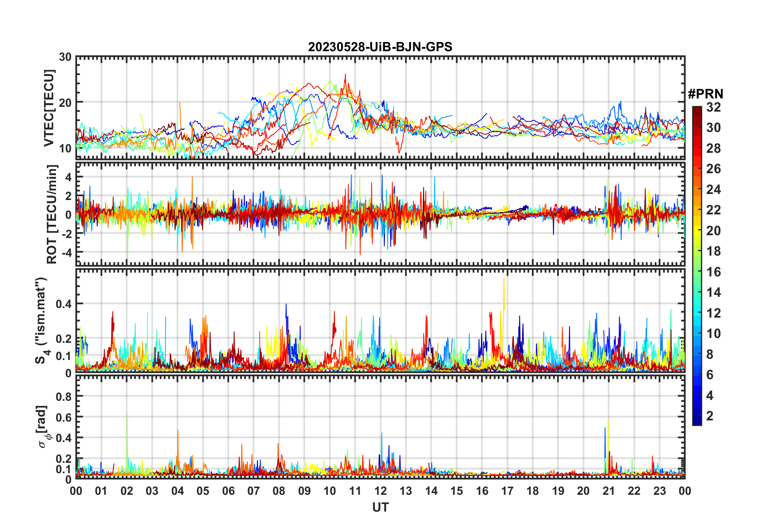This screenshot has height=532, width=761.
Task: Click the "#PRN" colorbar title
Action: 705,94
